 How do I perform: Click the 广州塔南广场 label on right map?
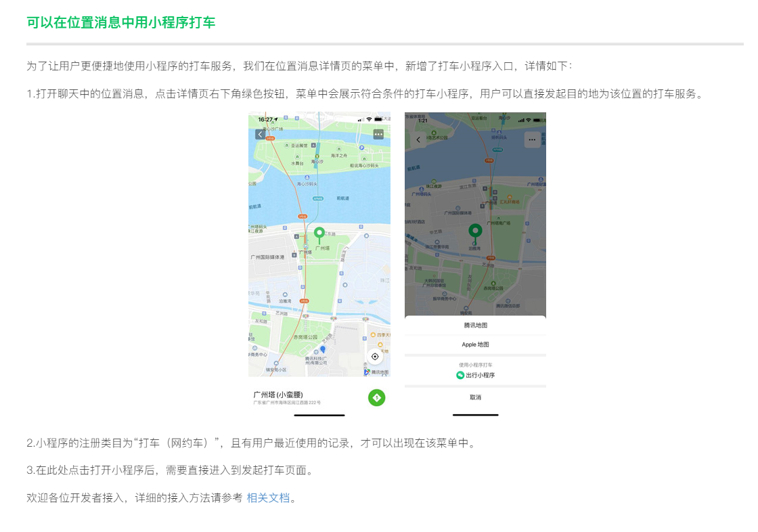pyautogui.click(x=498, y=223)
